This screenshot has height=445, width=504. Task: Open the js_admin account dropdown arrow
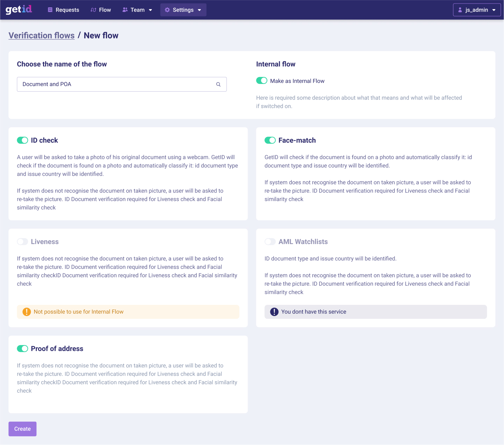coord(494,10)
